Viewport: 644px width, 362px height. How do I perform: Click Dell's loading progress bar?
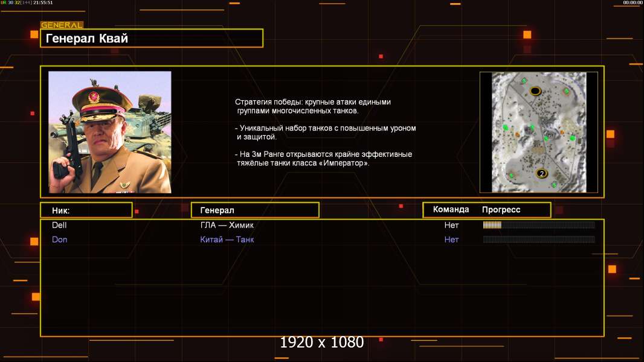click(x=539, y=224)
